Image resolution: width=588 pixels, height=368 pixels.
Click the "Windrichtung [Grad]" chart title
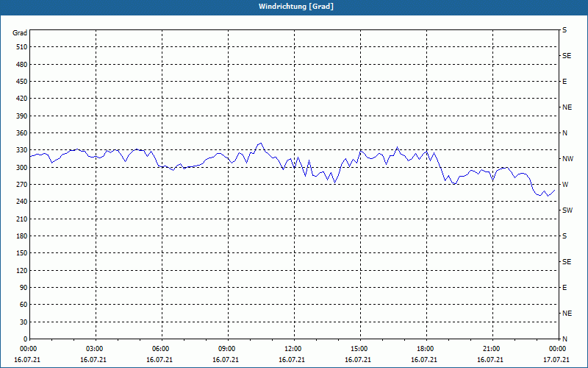(x=296, y=7)
